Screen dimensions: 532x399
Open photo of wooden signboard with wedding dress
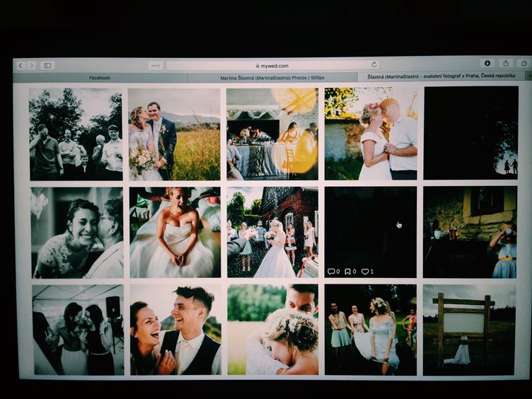[x=469, y=330]
